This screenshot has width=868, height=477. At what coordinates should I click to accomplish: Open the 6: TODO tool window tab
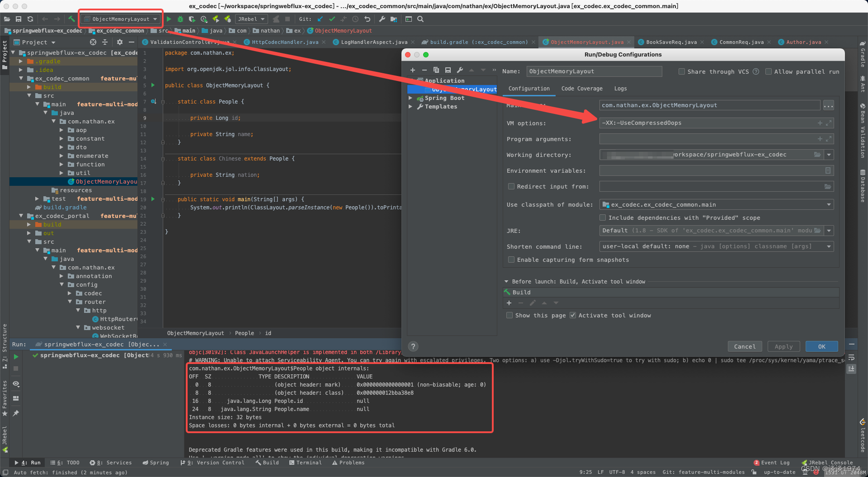[x=65, y=463]
